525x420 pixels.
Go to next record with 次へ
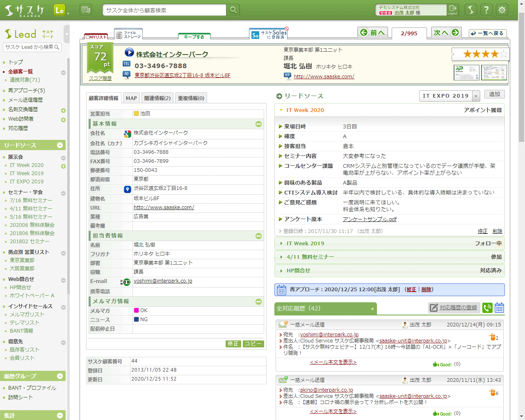tap(446, 33)
